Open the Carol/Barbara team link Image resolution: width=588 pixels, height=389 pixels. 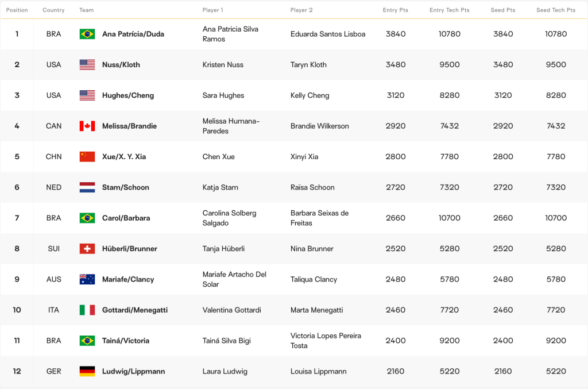[x=126, y=218]
